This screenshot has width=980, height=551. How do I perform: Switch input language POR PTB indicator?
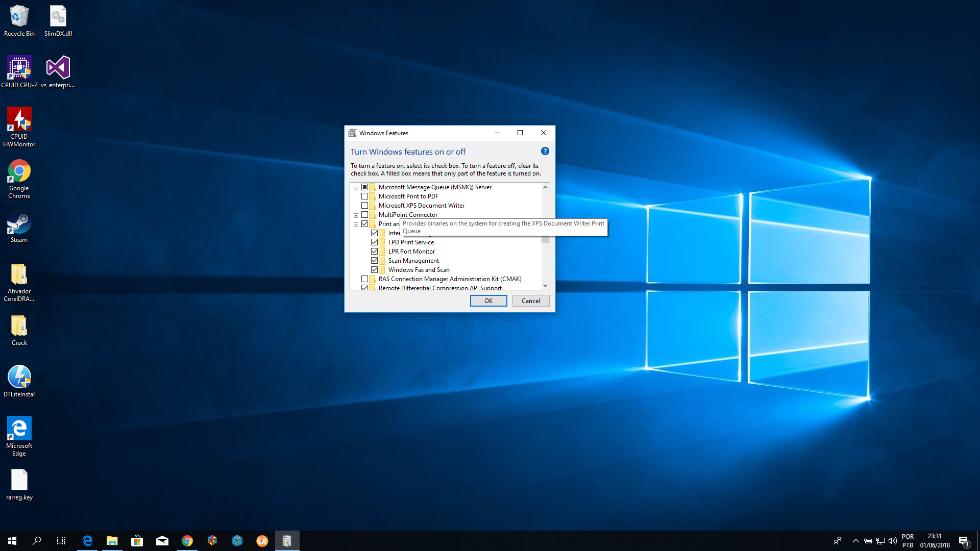tap(908, 541)
